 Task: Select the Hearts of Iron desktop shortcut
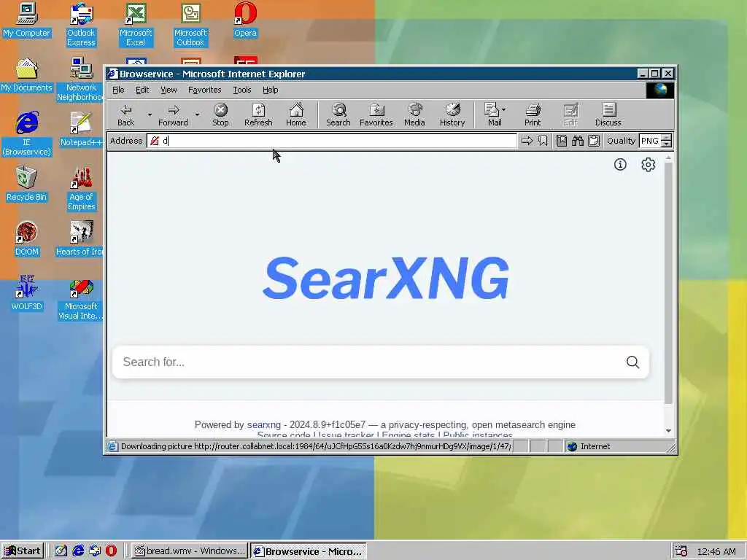(x=80, y=239)
